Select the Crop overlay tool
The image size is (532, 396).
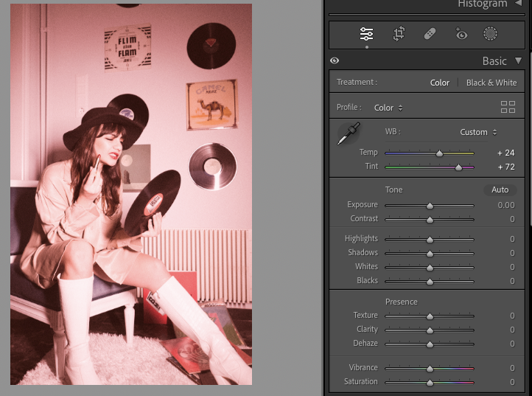click(x=399, y=34)
